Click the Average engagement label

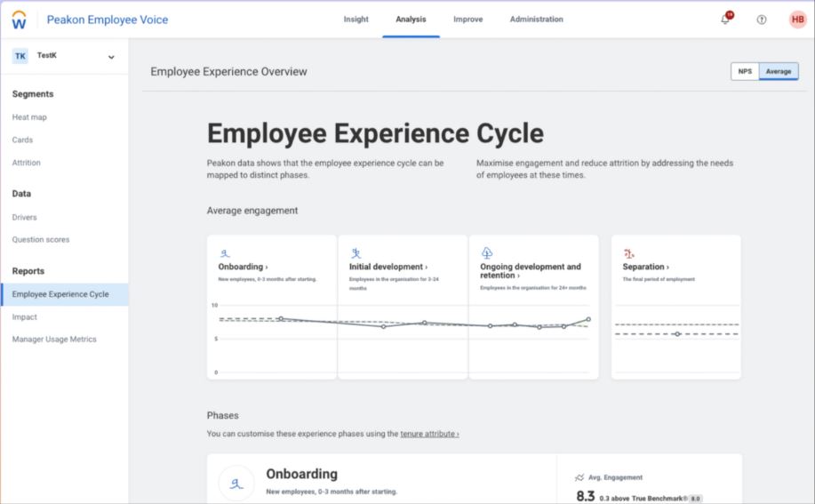pos(252,211)
